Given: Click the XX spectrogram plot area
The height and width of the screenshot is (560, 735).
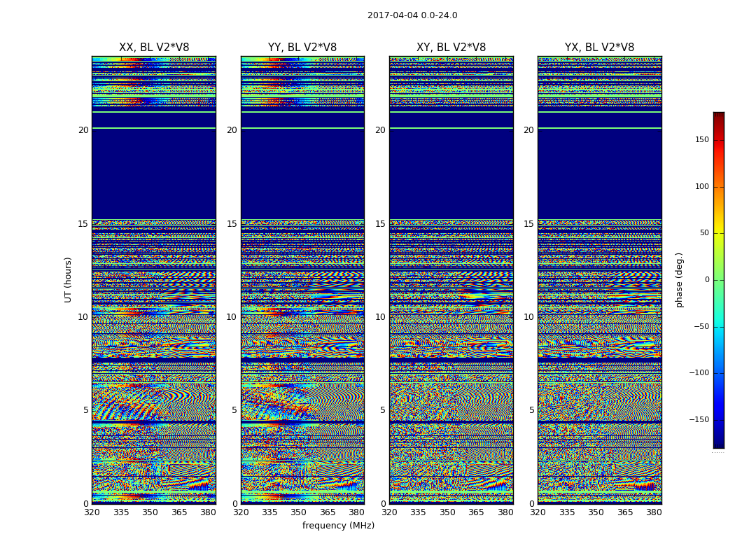Looking at the screenshot, I should 154,280.
